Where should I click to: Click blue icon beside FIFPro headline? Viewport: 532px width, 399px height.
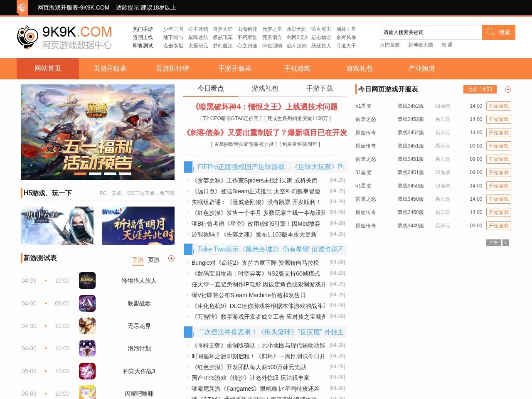tap(189, 167)
